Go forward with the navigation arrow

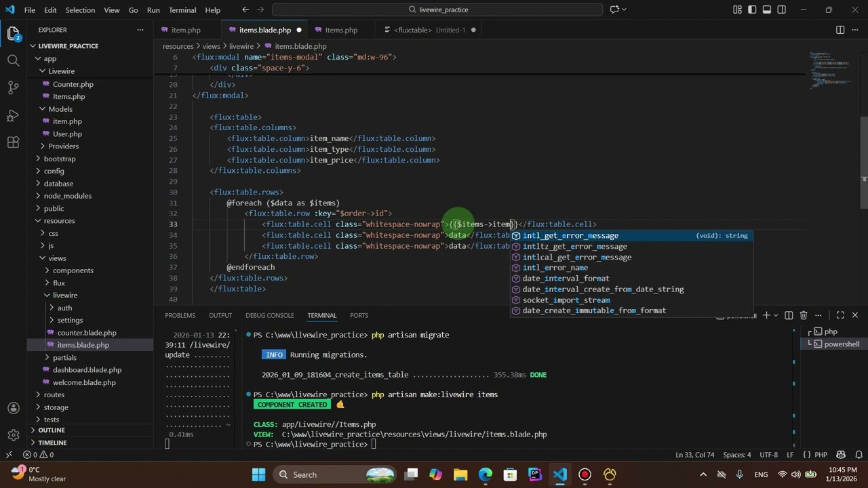pos(262,9)
